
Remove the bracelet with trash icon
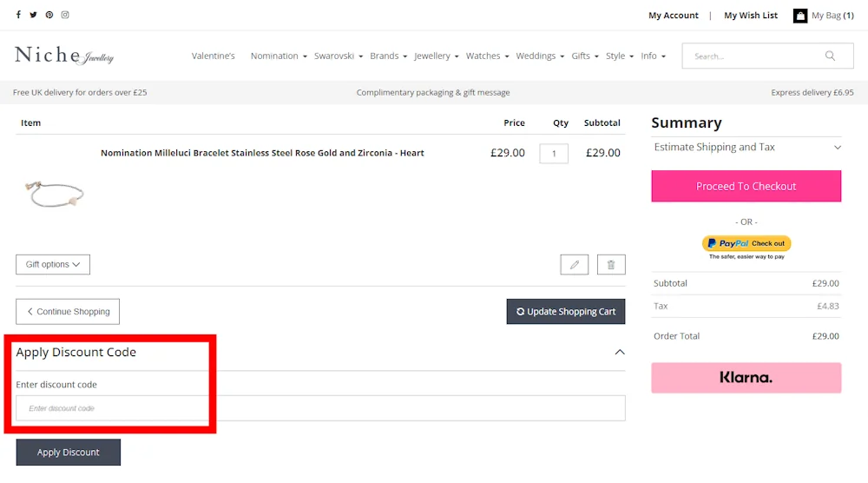[x=611, y=264]
